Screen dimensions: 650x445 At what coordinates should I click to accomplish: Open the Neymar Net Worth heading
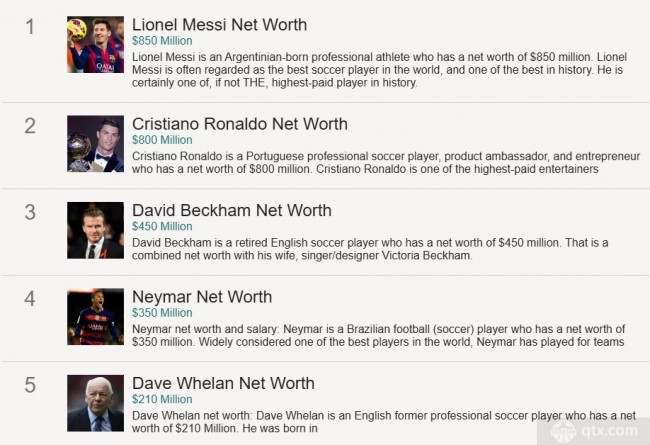(202, 297)
